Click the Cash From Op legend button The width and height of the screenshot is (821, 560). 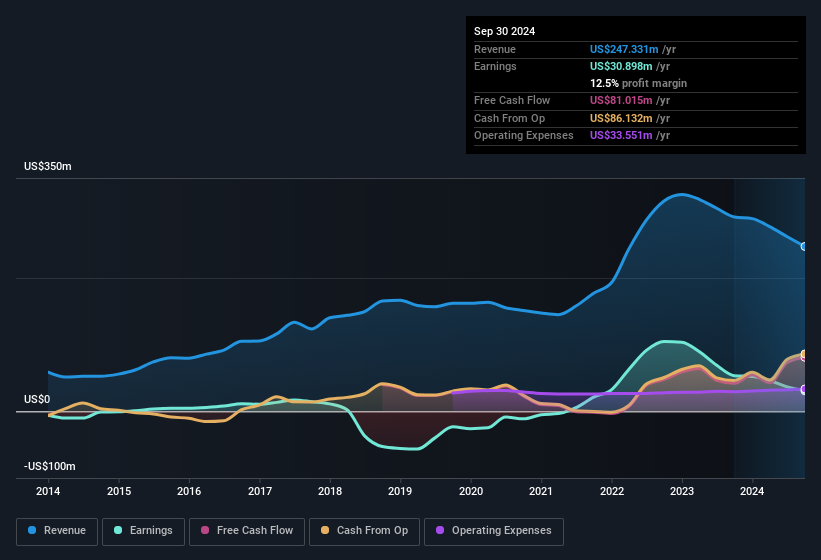click(x=365, y=531)
